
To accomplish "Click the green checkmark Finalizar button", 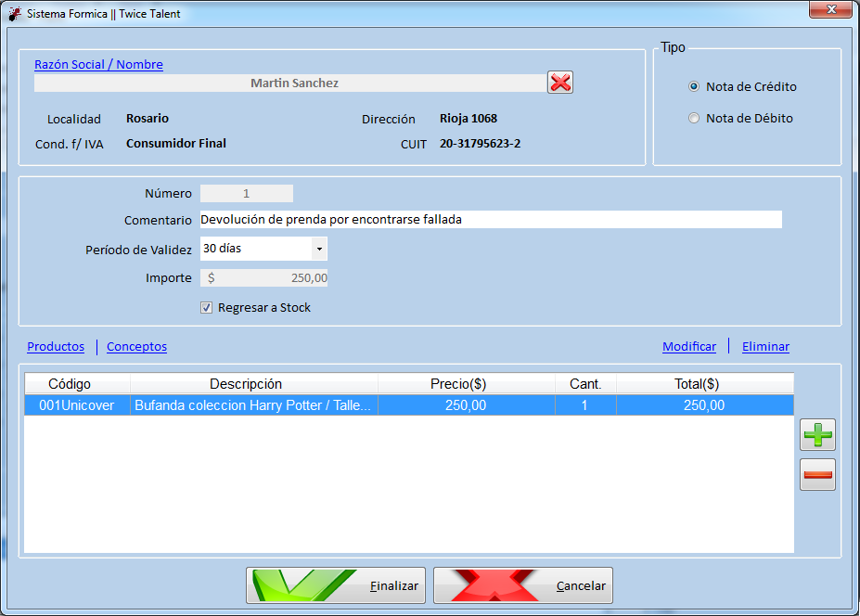I will [336, 585].
